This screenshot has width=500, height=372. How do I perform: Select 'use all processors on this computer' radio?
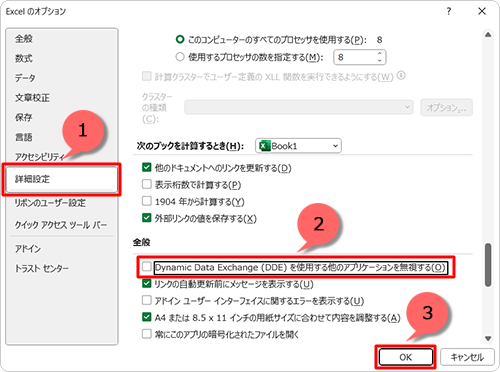[x=180, y=40]
